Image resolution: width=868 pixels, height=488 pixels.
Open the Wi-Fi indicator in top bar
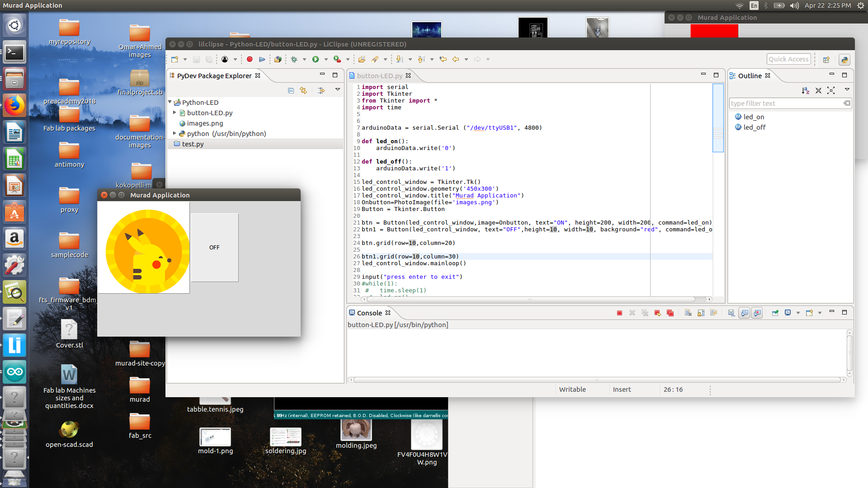(x=740, y=5)
